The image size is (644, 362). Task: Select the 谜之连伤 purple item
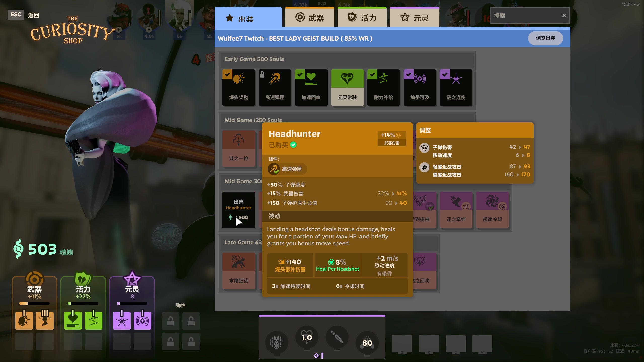[456, 87]
